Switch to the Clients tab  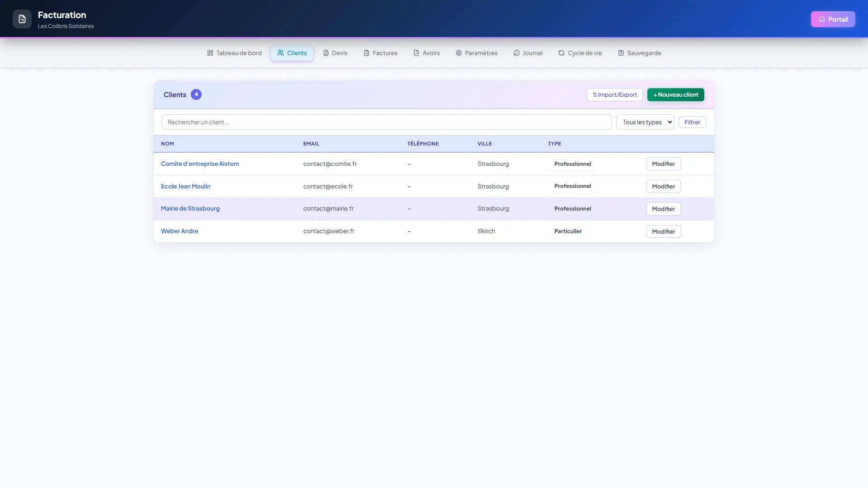(292, 53)
